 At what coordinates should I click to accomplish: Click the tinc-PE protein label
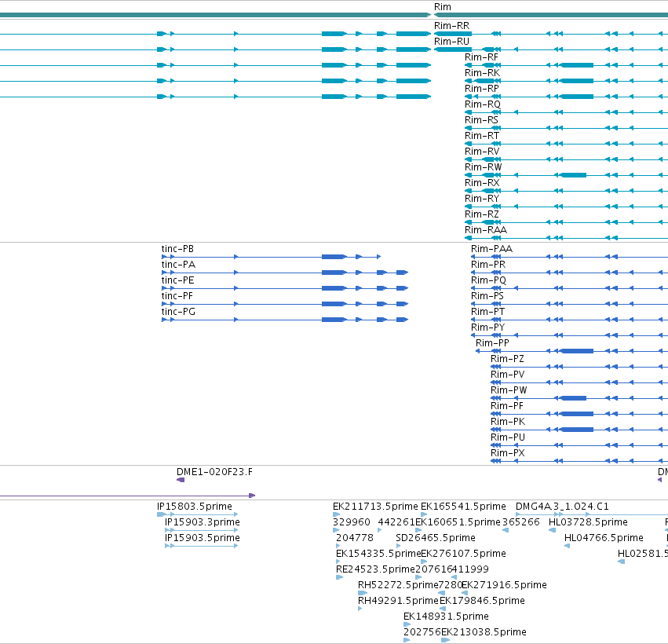pyautogui.click(x=177, y=280)
